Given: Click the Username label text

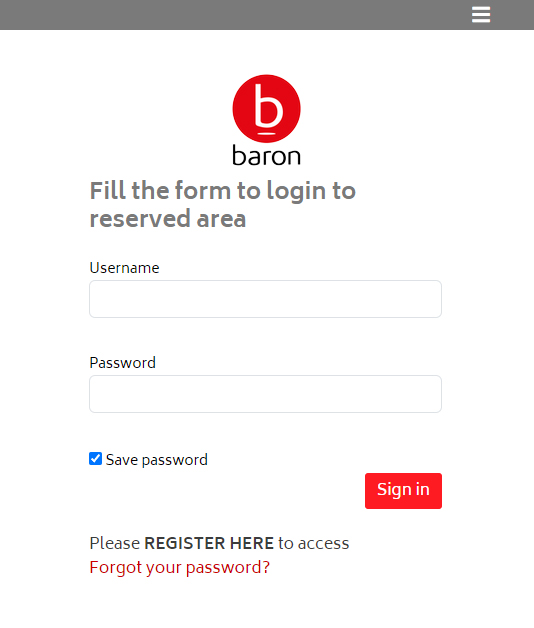Looking at the screenshot, I should pyautogui.click(x=124, y=268).
